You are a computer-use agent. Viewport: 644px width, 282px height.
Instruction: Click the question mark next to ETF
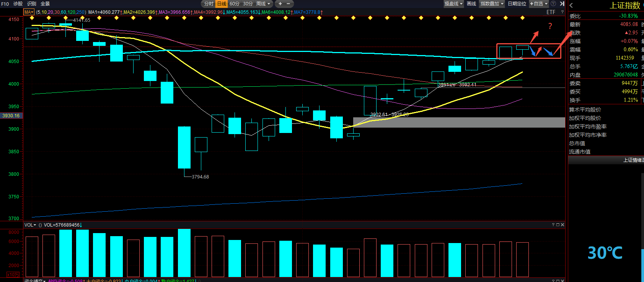pos(562,12)
